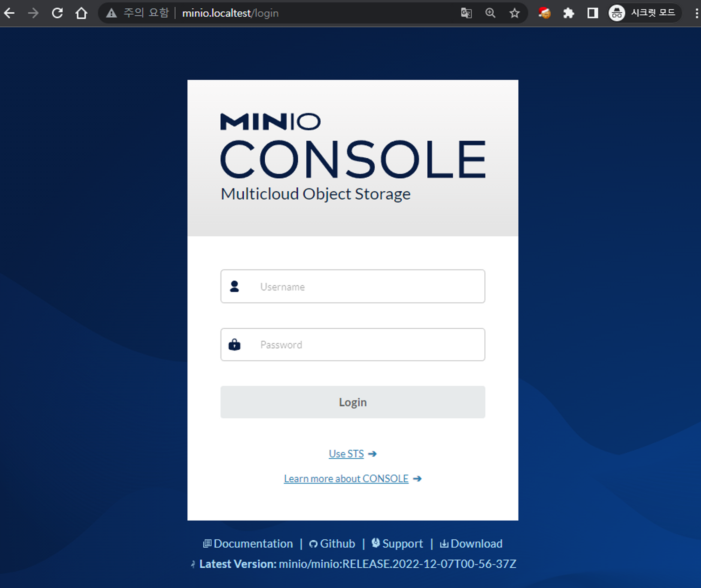This screenshot has width=701, height=588.
Task: Open the Support footer link
Action: pos(402,543)
